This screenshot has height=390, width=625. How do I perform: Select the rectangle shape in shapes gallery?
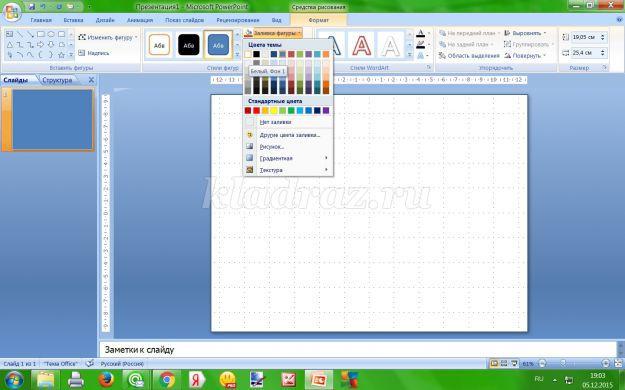(x=41, y=34)
